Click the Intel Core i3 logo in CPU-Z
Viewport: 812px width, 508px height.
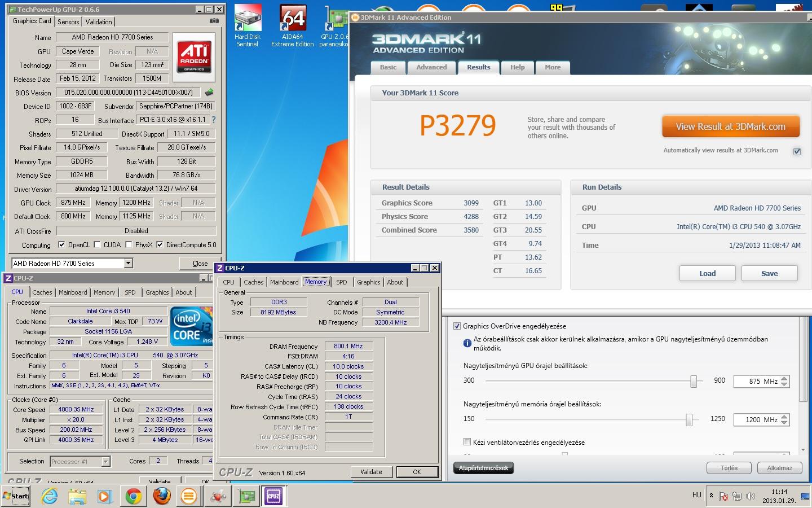pos(192,326)
